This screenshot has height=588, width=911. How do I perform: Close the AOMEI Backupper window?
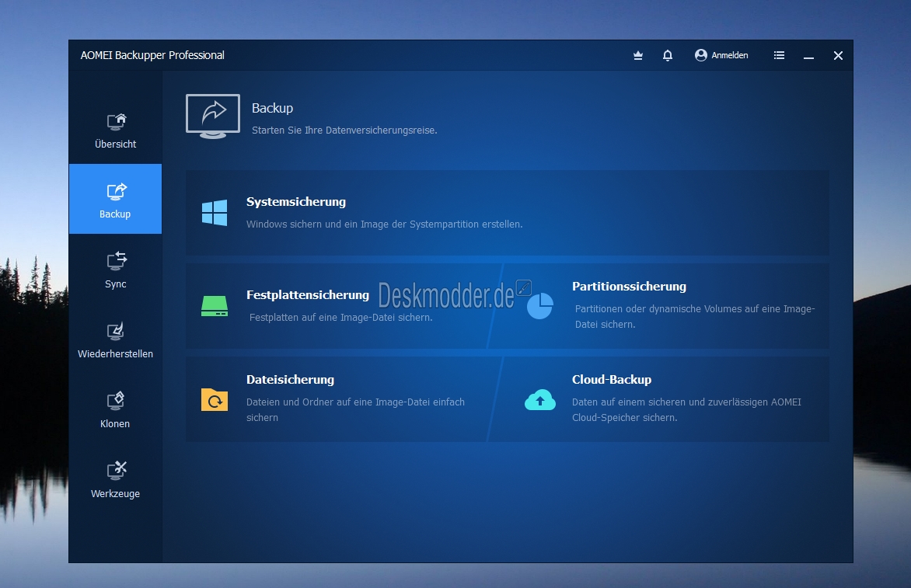pyautogui.click(x=838, y=55)
